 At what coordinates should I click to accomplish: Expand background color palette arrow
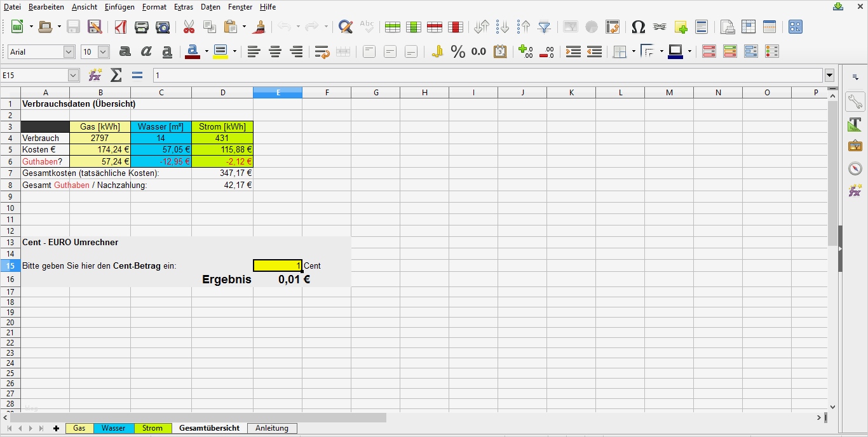(234, 51)
